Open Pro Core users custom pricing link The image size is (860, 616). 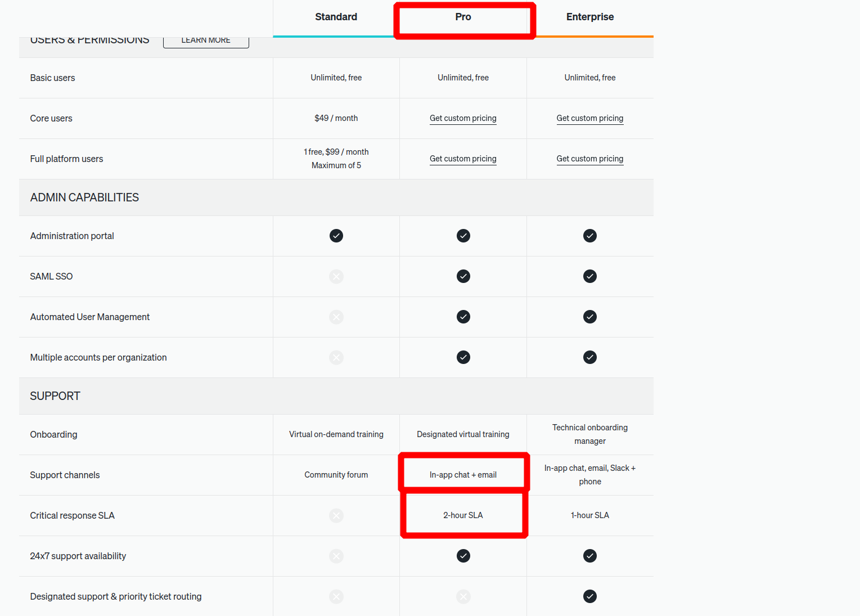[463, 118]
